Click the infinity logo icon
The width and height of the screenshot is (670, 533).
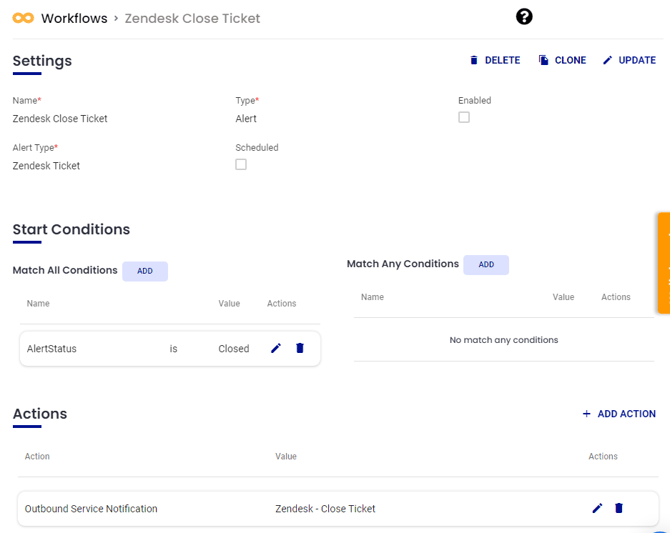(23, 18)
